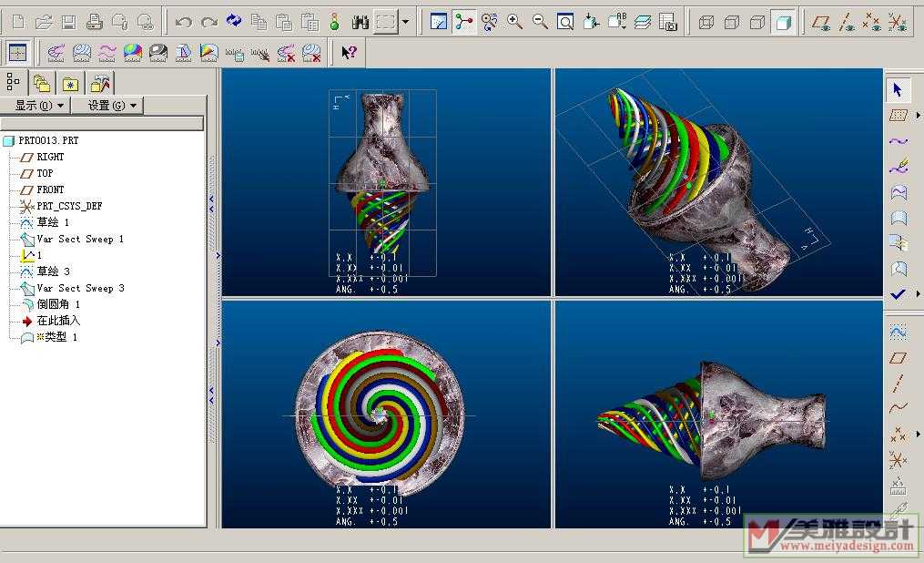The width and height of the screenshot is (924, 563).
Task: Select Var Sect Sweep 1 feature
Action: point(79,239)
